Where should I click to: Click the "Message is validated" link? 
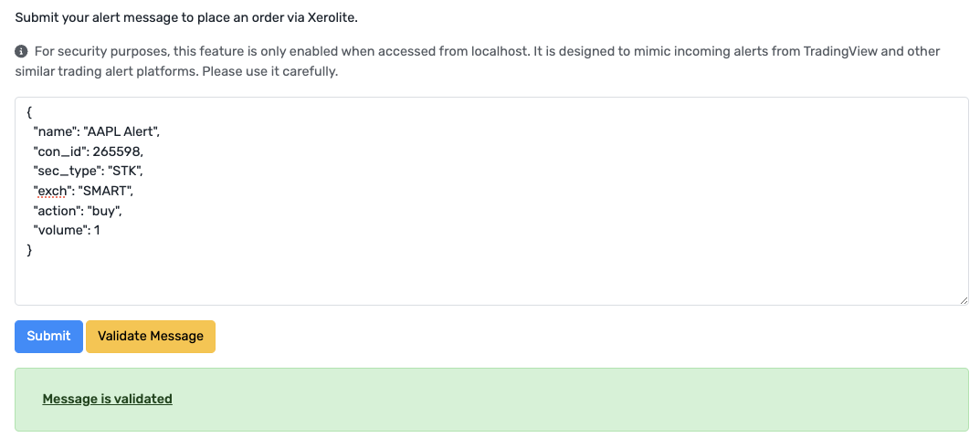coord(108,398)
